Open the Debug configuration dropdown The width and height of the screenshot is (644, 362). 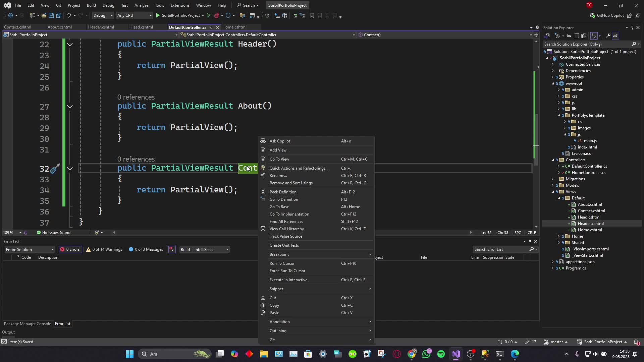[x=103, y=15]
